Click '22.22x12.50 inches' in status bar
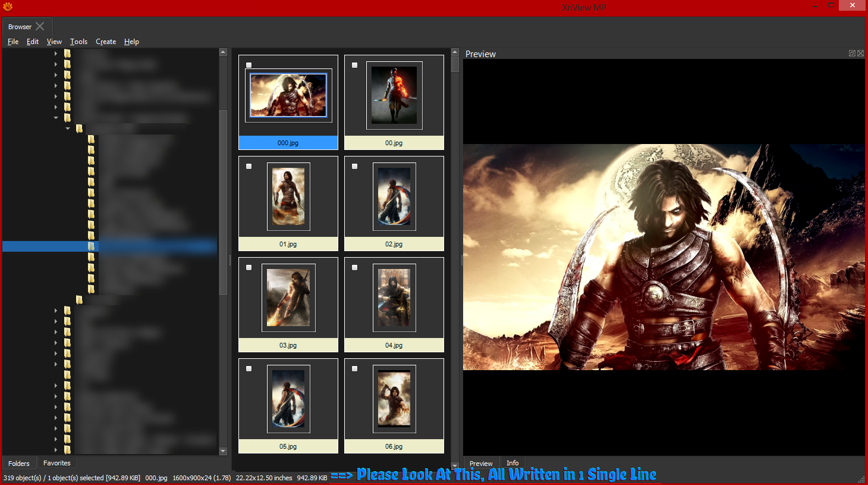 [264, 478]
